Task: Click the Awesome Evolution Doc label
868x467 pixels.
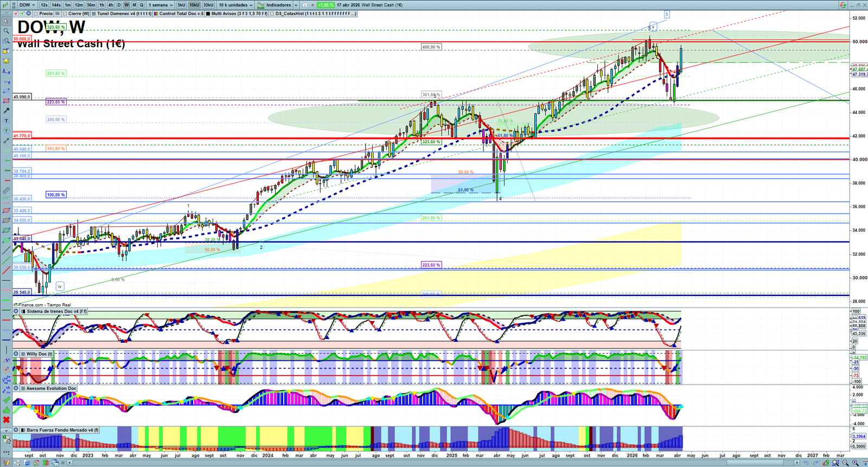Action: click(x=52, y=388)
